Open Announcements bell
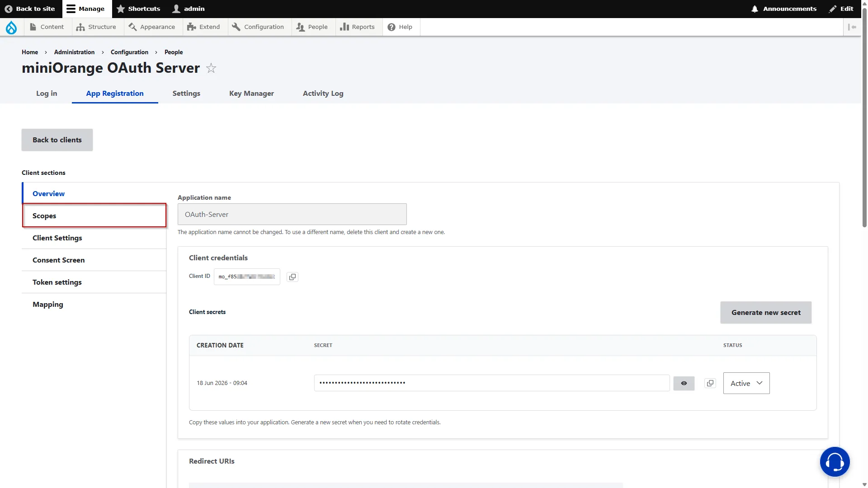 784,9
